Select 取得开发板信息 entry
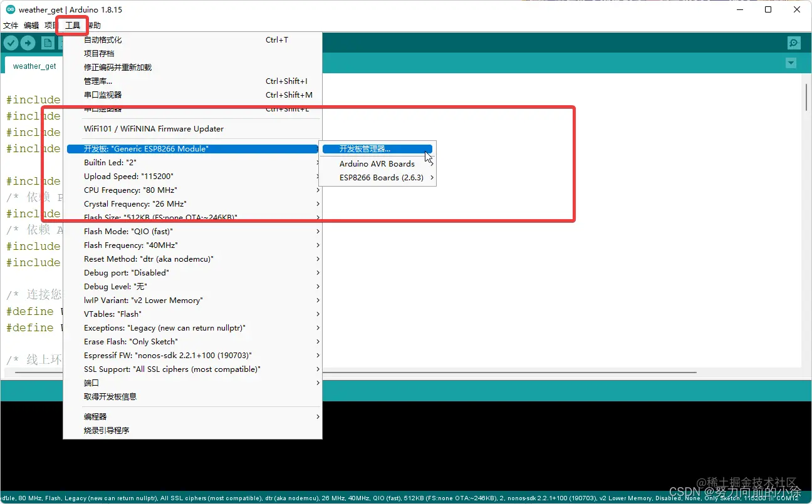The image size is (812, 504). [192, 396]
